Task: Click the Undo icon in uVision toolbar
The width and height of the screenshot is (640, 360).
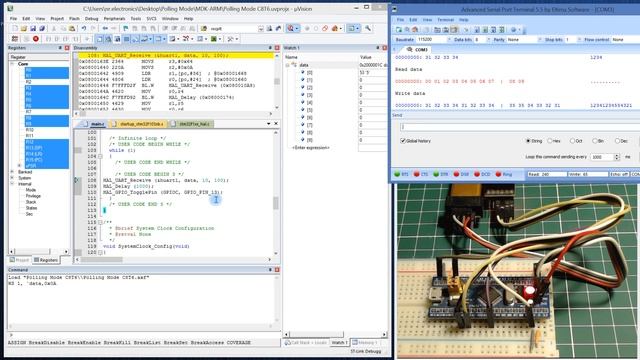Action: 84,29
